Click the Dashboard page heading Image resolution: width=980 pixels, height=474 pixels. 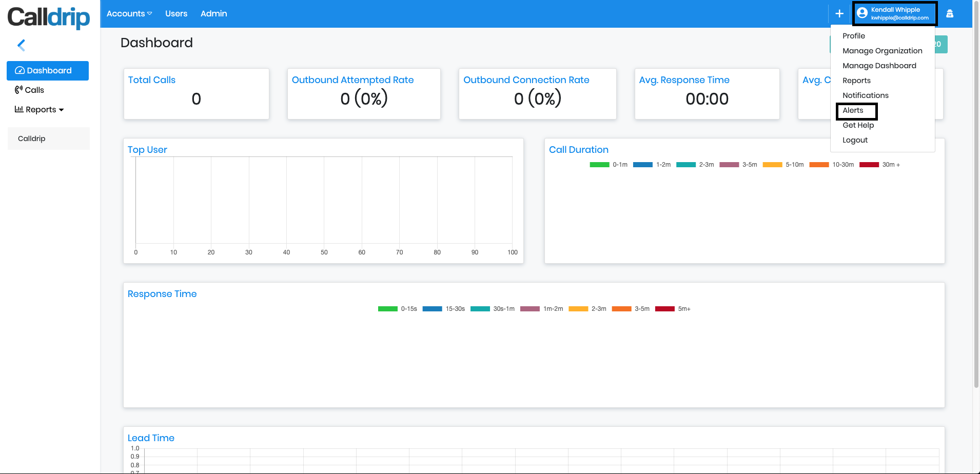coord(156,43)
